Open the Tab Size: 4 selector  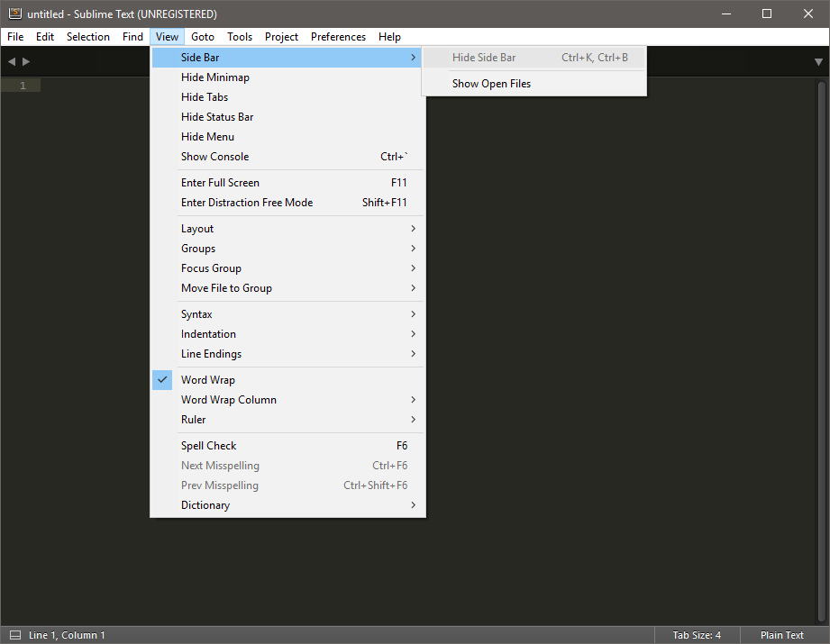click(x=697, y=635)
